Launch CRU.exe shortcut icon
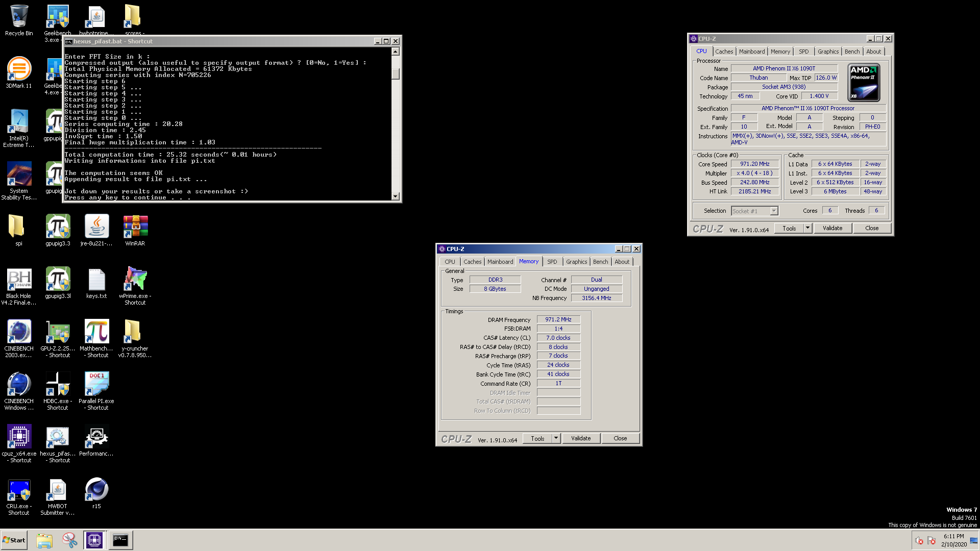Image resolution: width=980 pixels, height=551 pixels. point(19,496)
